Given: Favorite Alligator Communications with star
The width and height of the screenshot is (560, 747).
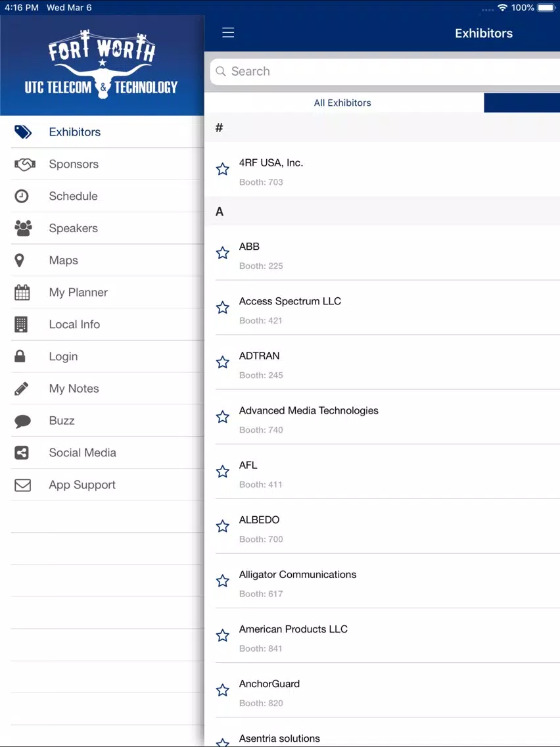Looking at the screenshot, I should pyautogui.click(x=222, y=581).
